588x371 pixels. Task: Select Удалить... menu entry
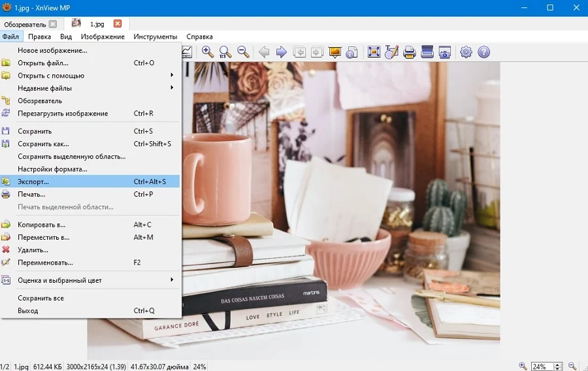pos(90,250)
